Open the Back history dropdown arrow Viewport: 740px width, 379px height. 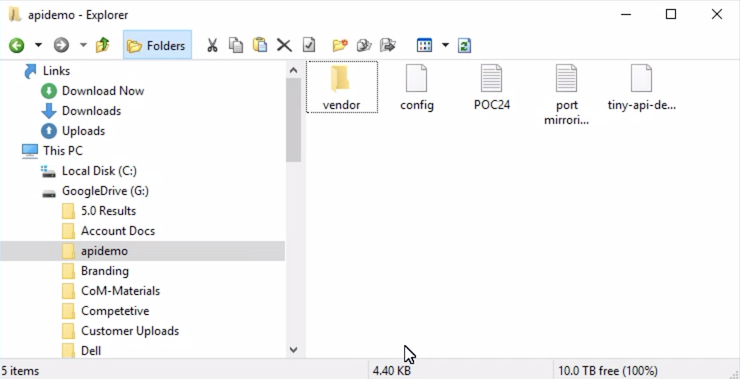point(38,45)
